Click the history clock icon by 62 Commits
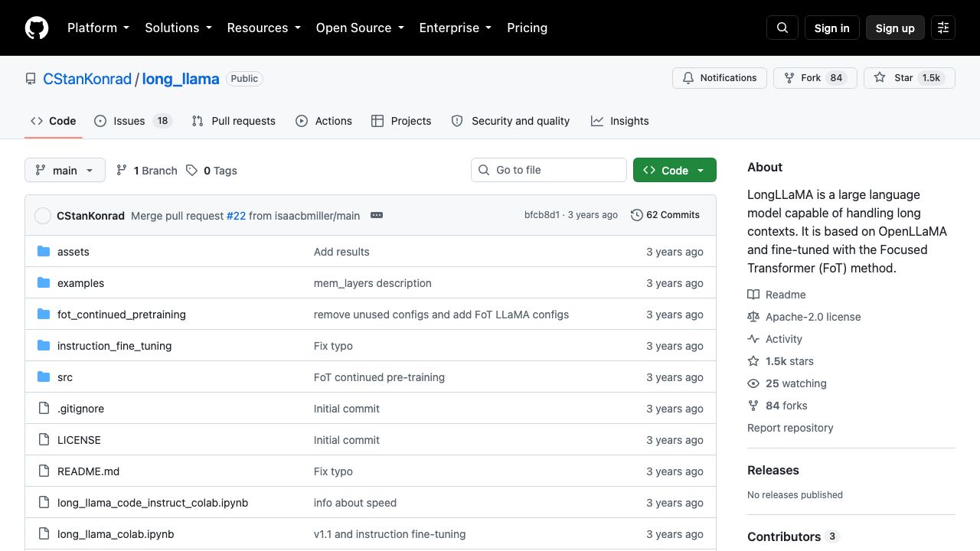The width and height of the screenshot is (980, 551). tap(636, 215)
